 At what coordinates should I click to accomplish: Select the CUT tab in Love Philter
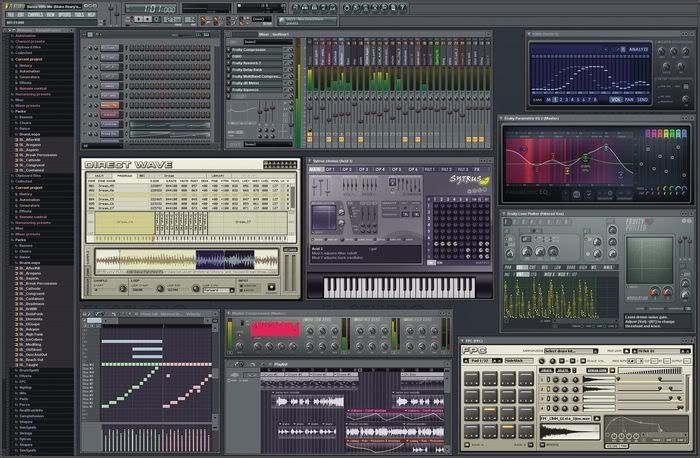tap(533, 267)
